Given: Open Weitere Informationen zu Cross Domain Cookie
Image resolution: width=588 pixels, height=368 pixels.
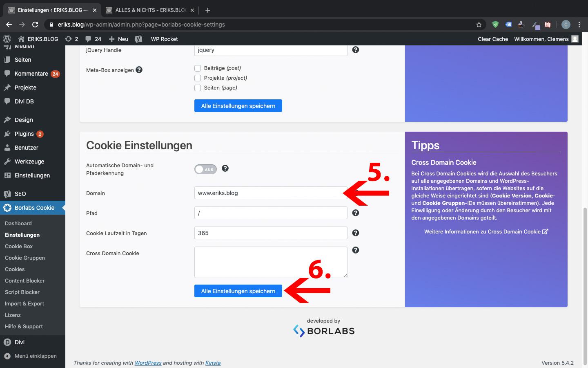Looking at the screenshot, I should (x=486, y=231).
